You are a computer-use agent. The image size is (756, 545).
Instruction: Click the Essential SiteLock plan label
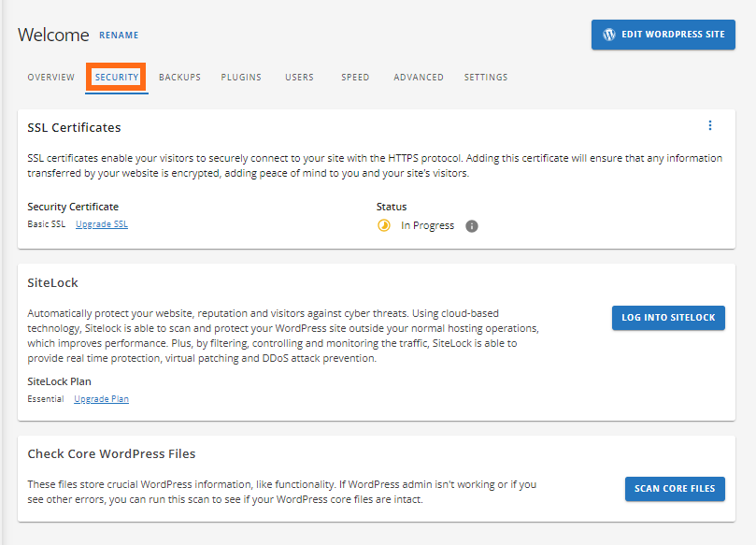coord(45,398)
